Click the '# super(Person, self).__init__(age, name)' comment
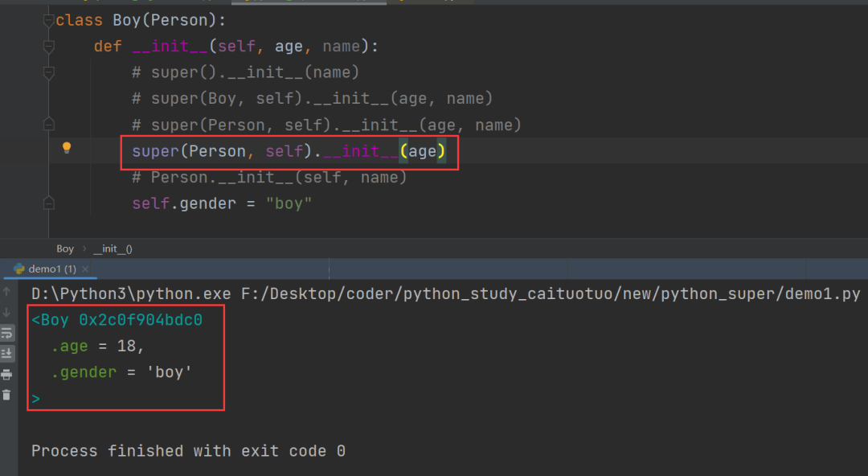Image resolution: width=868 pixels, height=476 pixels. [326, 125]
